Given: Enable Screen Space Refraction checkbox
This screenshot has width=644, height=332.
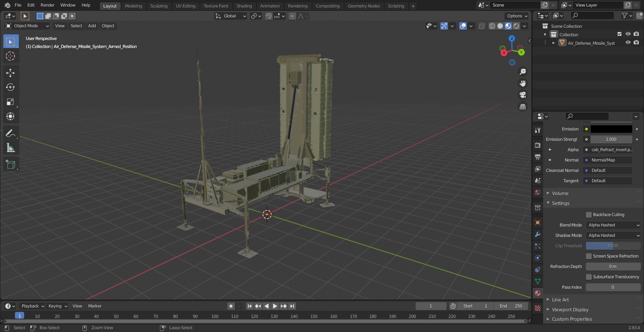Looking at the screenshot, I should (589, 256).
